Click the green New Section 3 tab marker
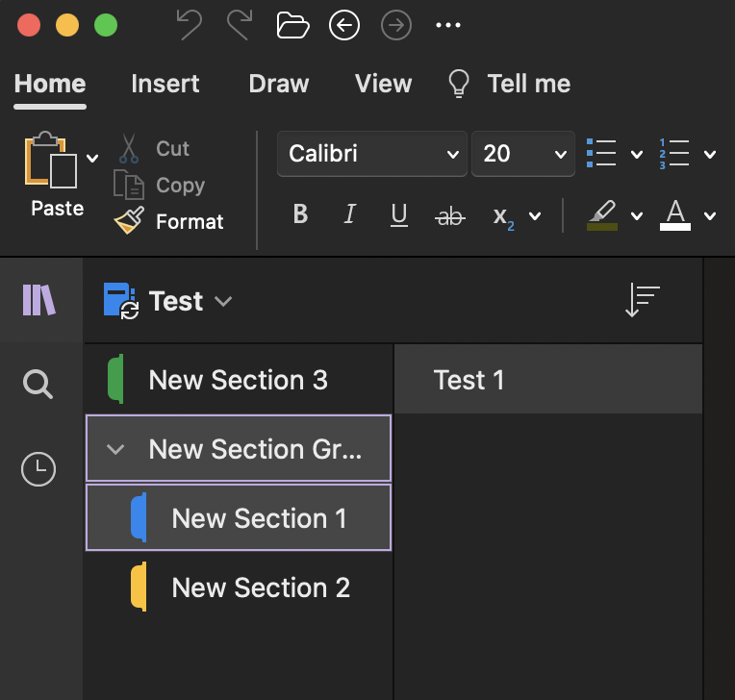Viewport: 735px width, 700px height. click(x=115, y=379)
